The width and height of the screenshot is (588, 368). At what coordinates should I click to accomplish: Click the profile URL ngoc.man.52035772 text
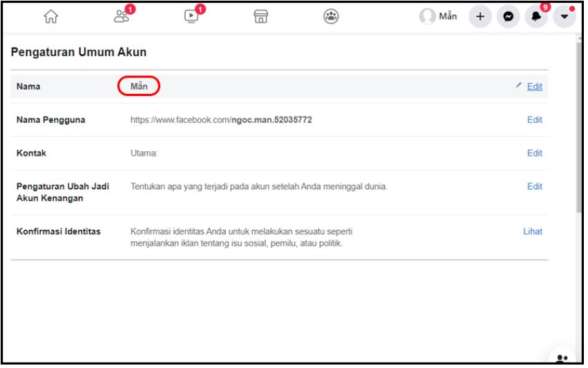pos(272,120)
